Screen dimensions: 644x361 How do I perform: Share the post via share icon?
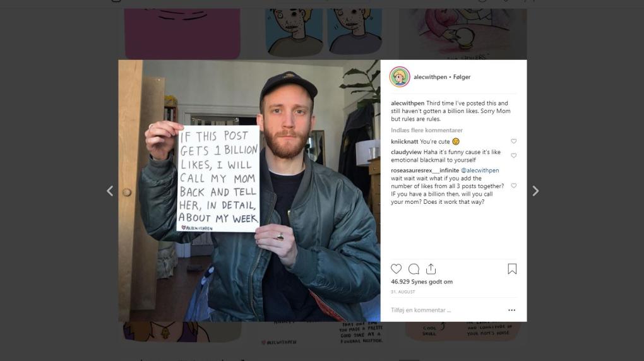431,269
